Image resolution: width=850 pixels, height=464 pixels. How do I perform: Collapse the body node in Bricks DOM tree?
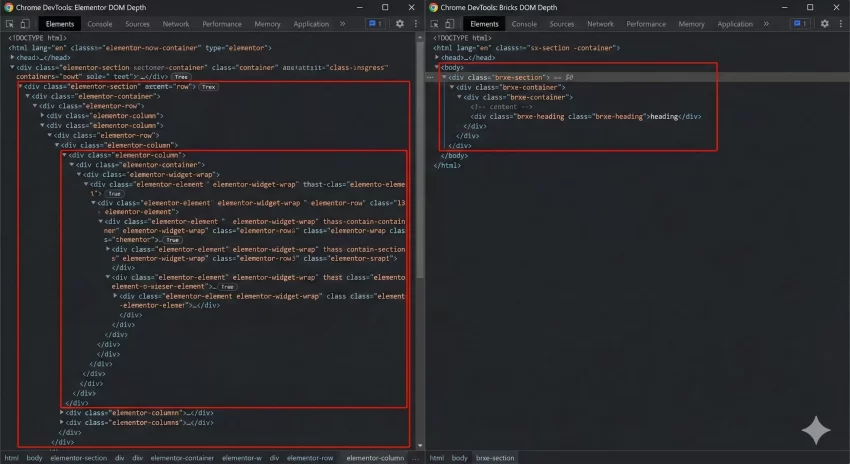437,67
